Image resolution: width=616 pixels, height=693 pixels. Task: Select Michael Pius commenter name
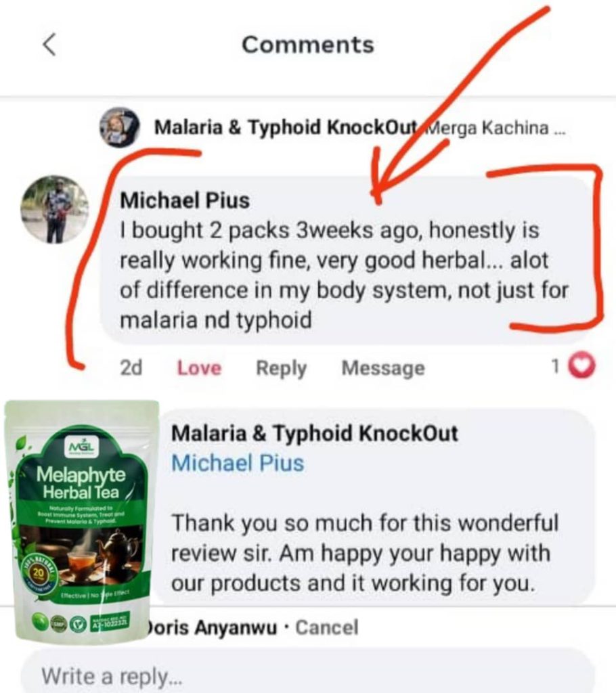tap(185, 200)
